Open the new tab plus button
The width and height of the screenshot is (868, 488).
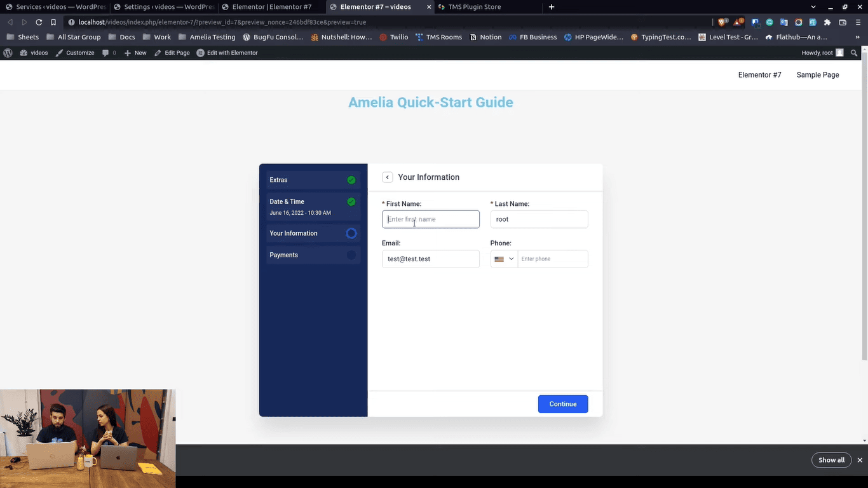[552, 7]
